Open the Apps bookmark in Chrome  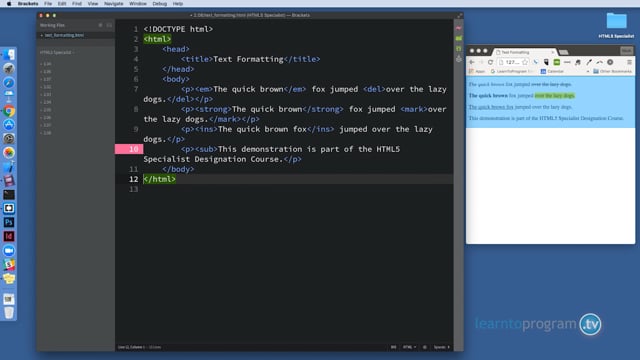point(477,71)
